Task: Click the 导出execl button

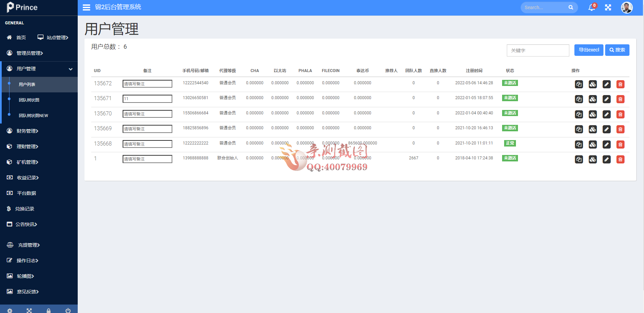Action: pyautogui.click(x=589, y=50)
